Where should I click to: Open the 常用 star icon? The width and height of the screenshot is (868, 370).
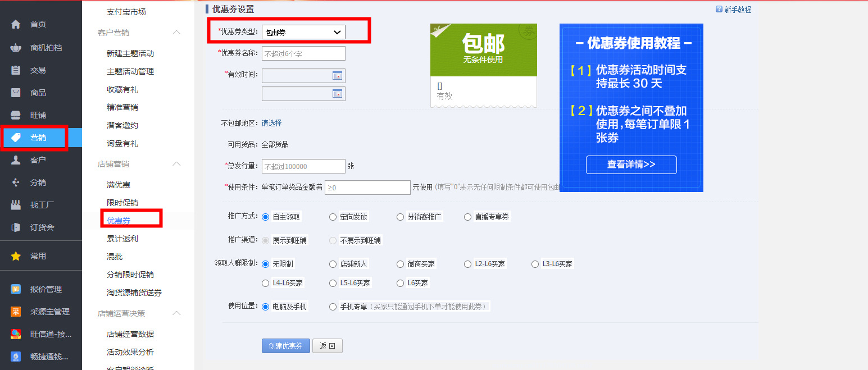point(16,256)
